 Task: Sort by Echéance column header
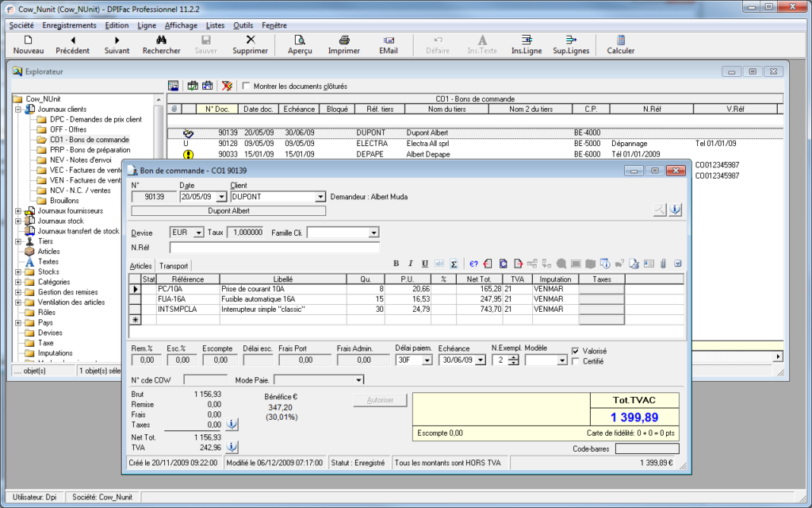tap(299, 109)
